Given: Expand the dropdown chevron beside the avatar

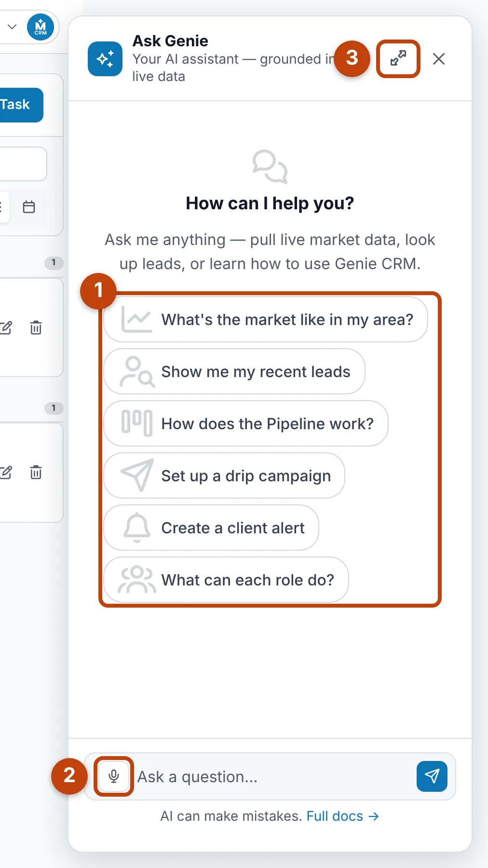Looking at the screenshot, I should click(x=12, y=27).
